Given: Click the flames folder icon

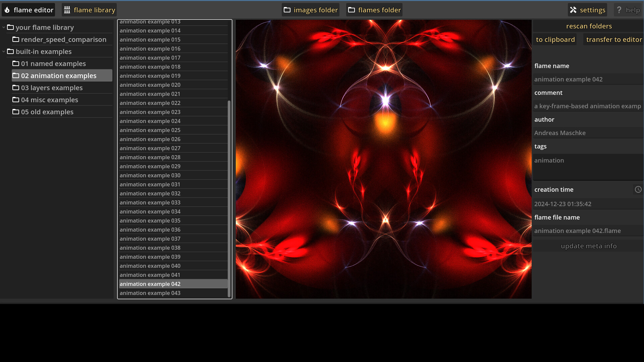Looking at the screenshot, I should pyautogui.click(x=351, y=10).
